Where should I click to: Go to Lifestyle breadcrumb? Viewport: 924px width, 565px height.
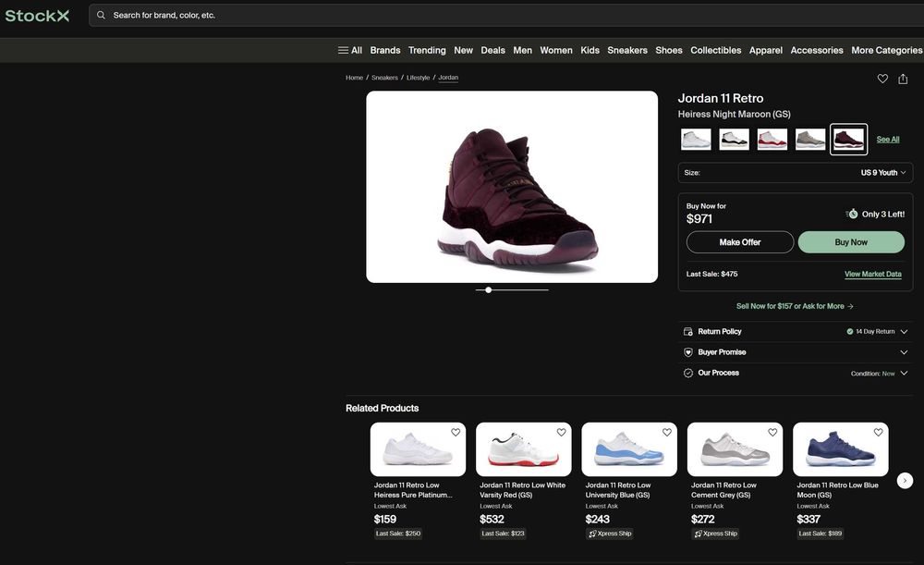pos(418,78)
